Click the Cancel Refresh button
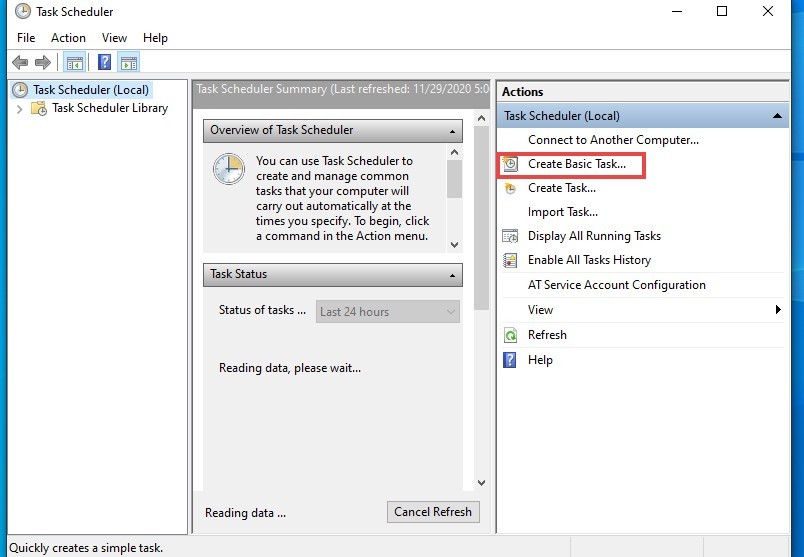Viewport: 804px width, 557px height. click(433, 512)
